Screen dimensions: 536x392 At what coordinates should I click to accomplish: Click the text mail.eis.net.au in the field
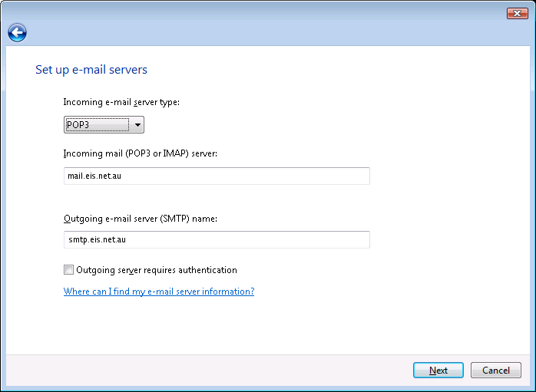tap(95, 176)
